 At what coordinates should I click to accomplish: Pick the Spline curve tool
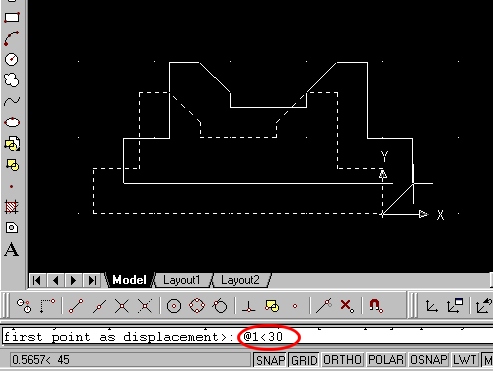pos(12,101)
